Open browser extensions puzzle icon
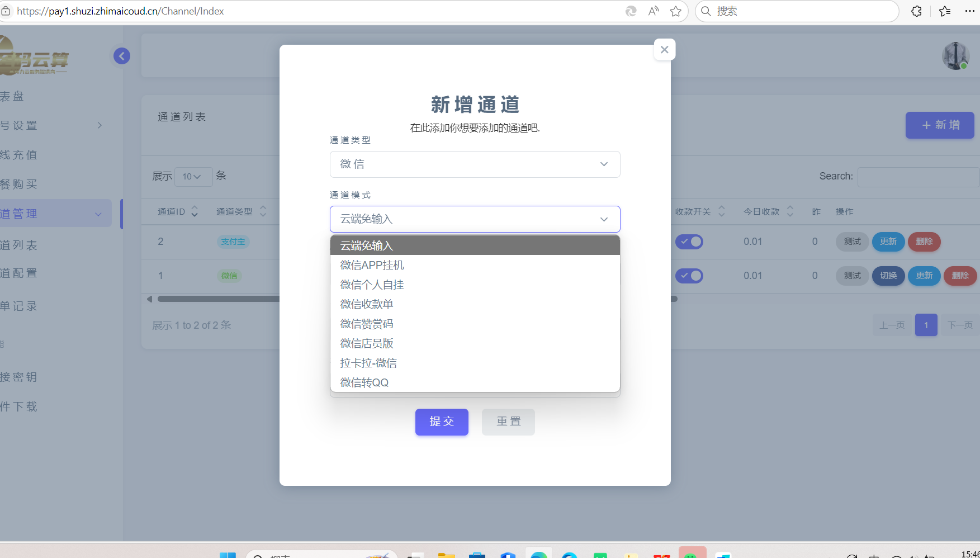980x558 pixels. [916, 11]
